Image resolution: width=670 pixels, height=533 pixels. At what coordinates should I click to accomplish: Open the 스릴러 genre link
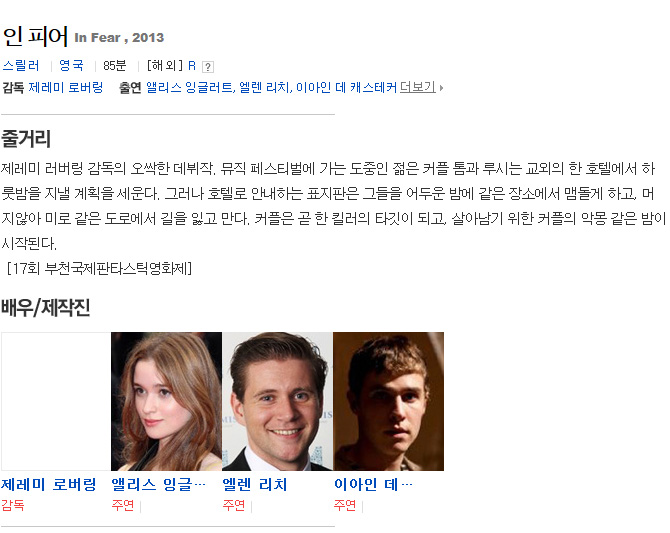tap(21, 66)
